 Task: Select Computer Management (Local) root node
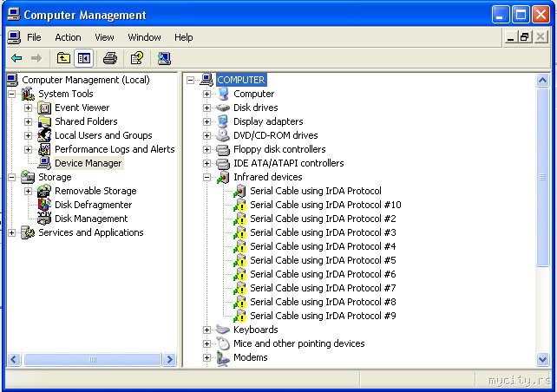pos(86,80)
